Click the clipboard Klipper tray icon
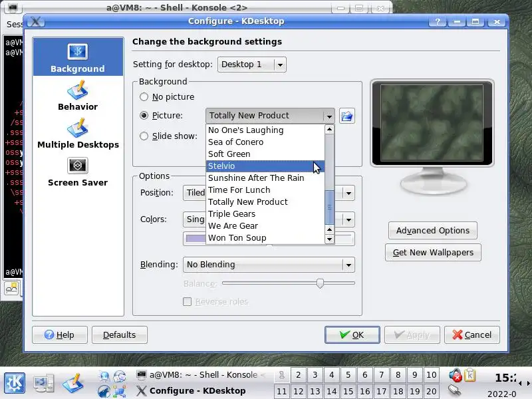Image resolution: width=532 pixels, height=399 pixels. (470, 375)
